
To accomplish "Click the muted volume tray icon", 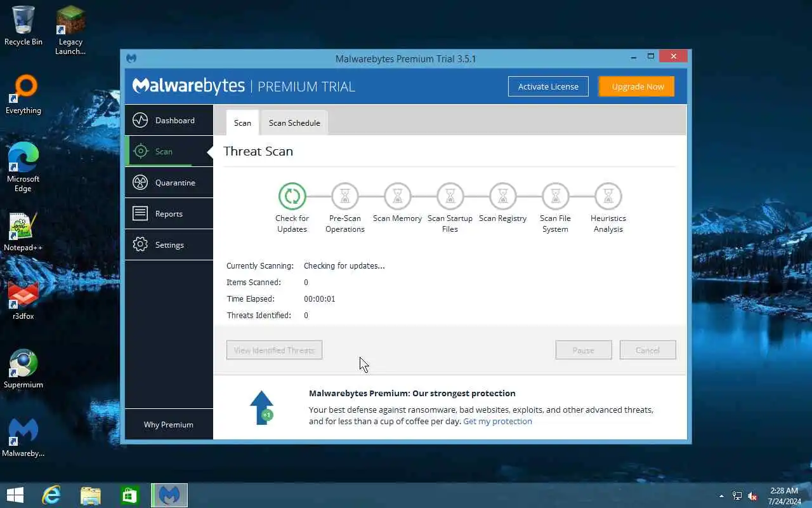I will coord(753,496).
